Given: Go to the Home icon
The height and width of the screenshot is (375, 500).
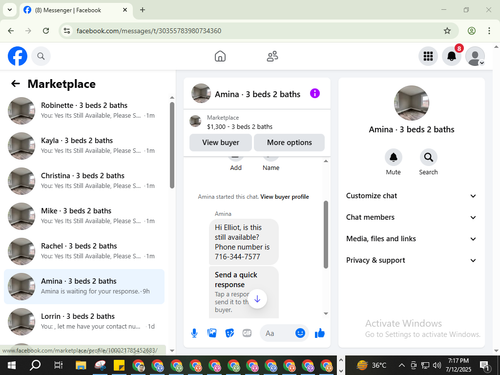Looking at the screenshot, I should click(x=220, y=56).
